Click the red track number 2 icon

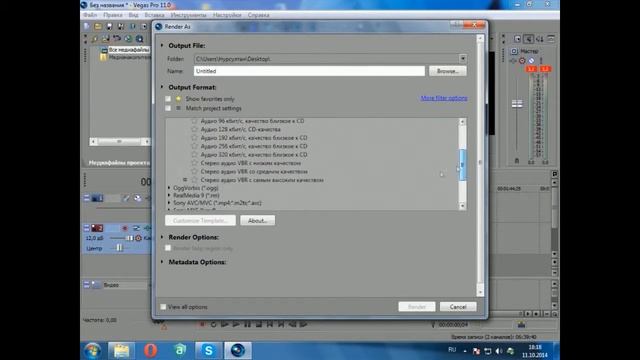click(x=97, y=228)
